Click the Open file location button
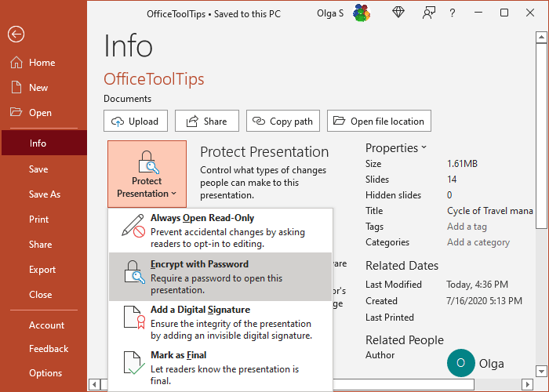 (x=379, y=122)
